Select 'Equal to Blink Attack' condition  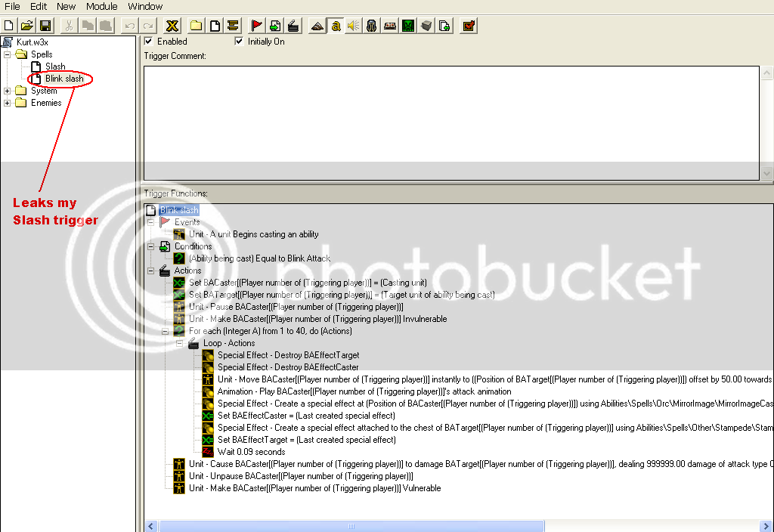click(260, 258)
